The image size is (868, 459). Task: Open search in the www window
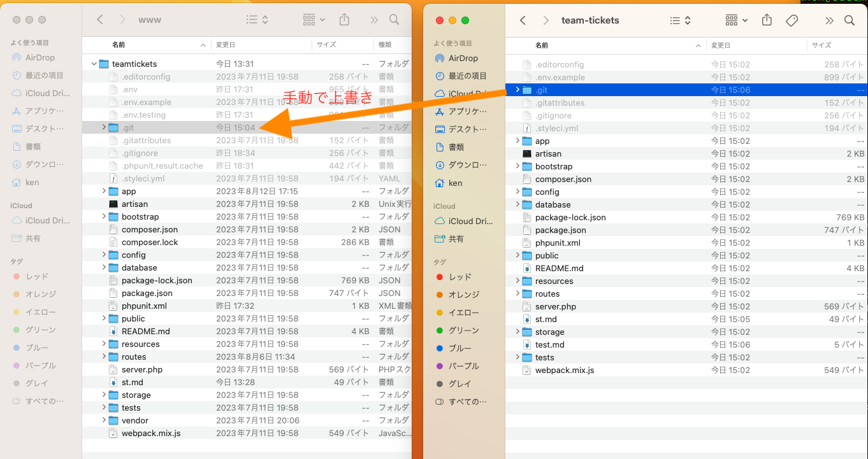click(x=394, y=20)
